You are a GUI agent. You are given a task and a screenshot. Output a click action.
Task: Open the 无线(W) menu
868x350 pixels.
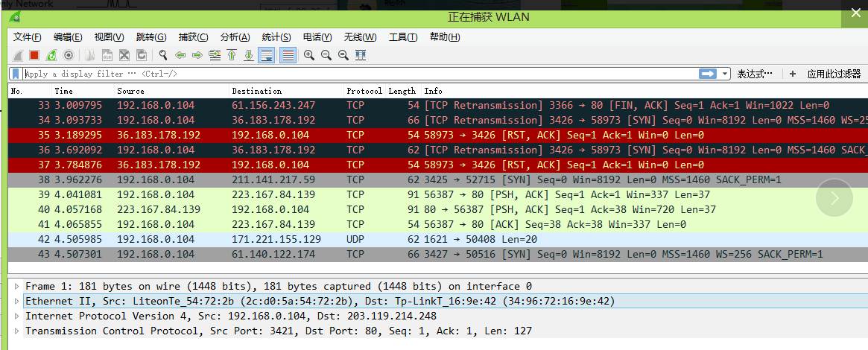click(360, 37)
